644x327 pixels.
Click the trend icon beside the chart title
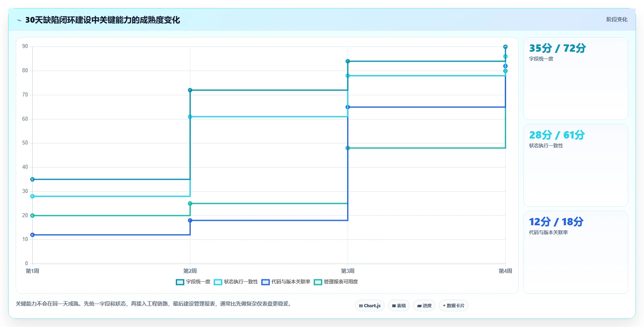click(x=19, y=20)
